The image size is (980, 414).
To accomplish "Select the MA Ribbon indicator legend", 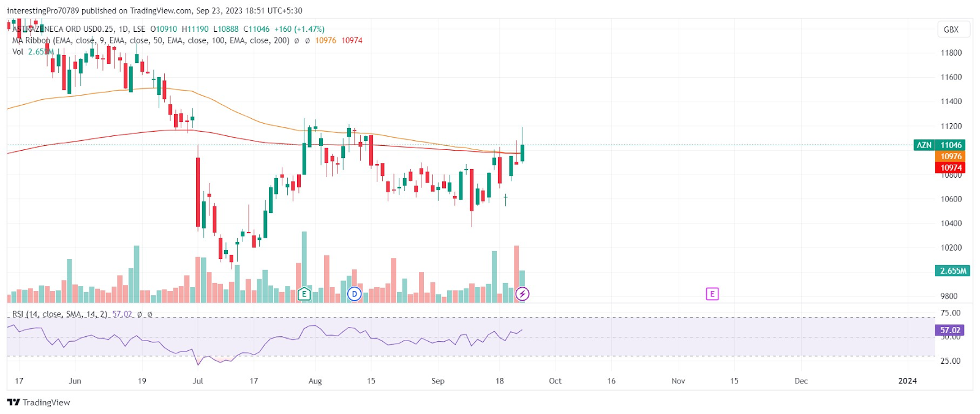I will [151, 40].
